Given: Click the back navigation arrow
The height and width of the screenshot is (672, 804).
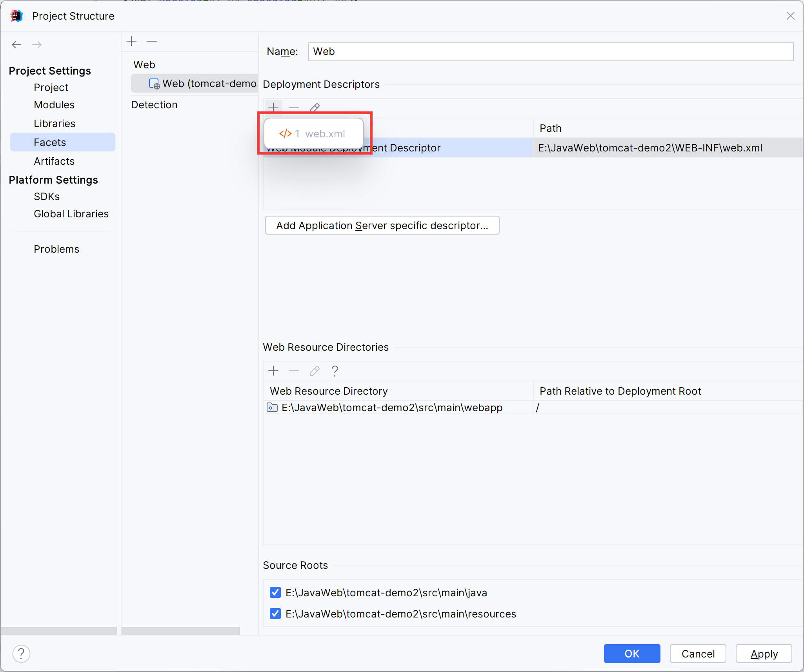Looking at the screenshot, I should 16,45.
